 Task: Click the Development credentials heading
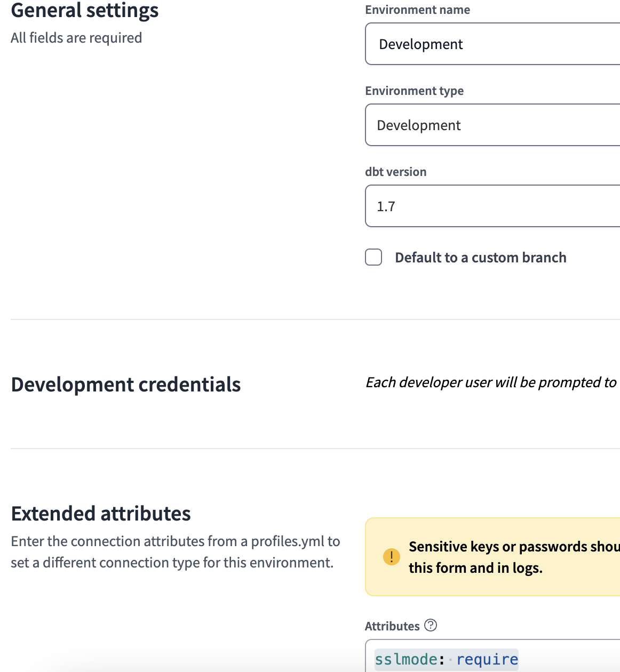click(126, 384)
